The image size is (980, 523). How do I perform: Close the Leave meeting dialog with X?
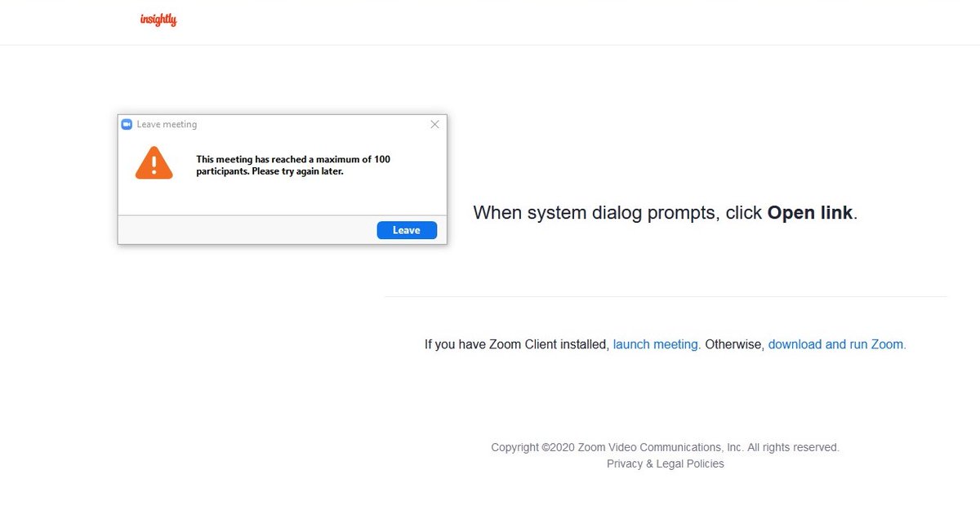[434, 124]
